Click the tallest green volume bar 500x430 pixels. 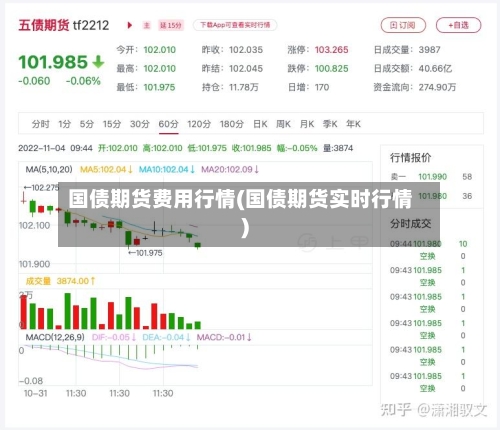pos(68,311)
